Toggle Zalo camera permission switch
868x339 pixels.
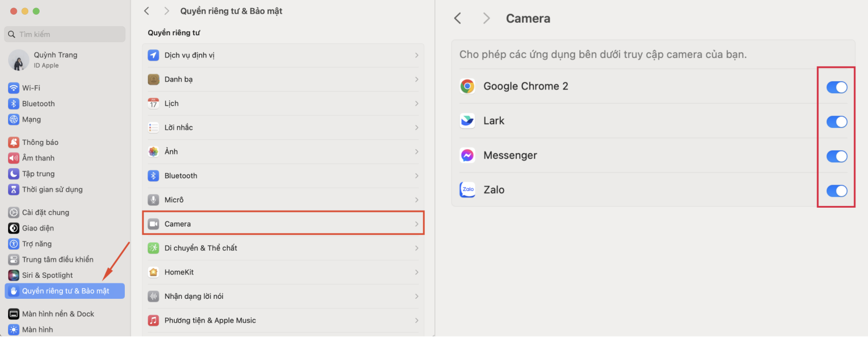point(837,191)
